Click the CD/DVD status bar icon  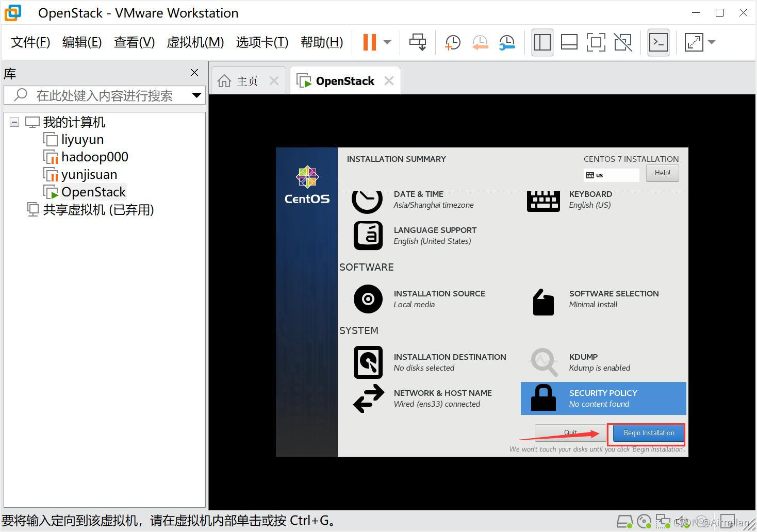point(644,522)
